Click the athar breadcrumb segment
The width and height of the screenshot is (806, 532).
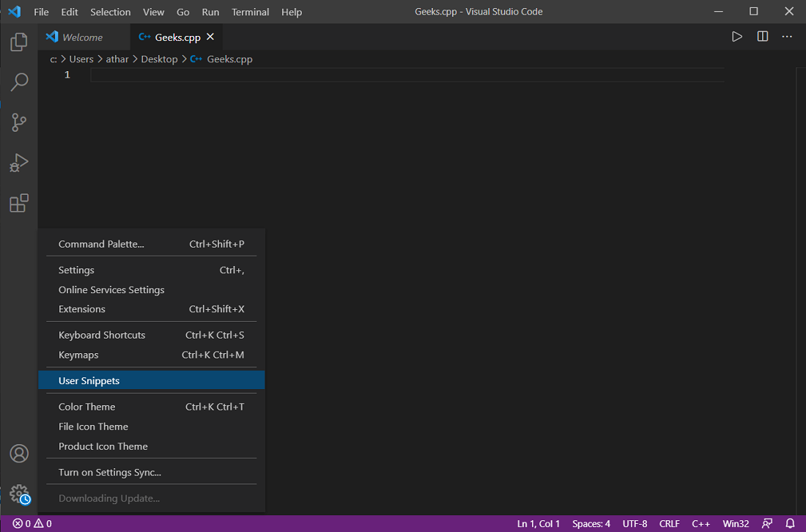coord(117,59)
